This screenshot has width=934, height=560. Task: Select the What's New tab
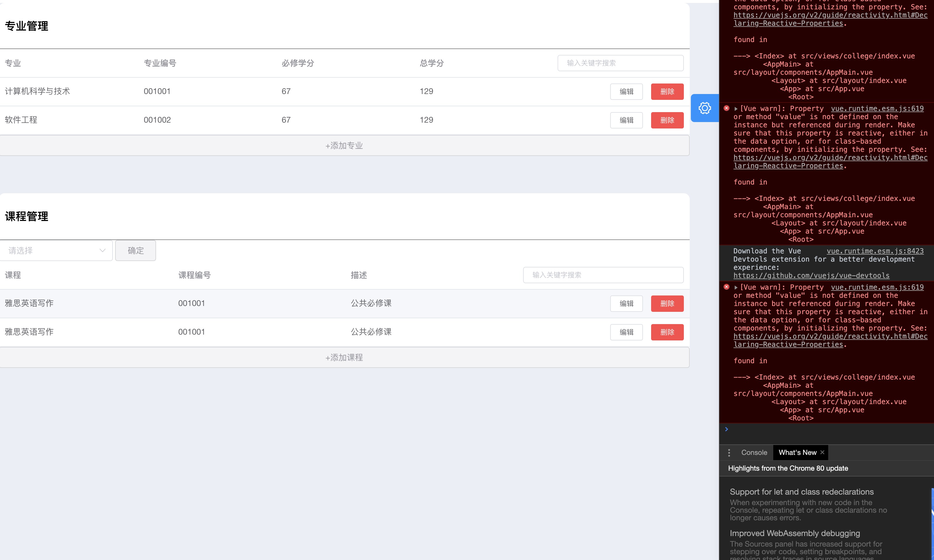(x=797, y=453)
